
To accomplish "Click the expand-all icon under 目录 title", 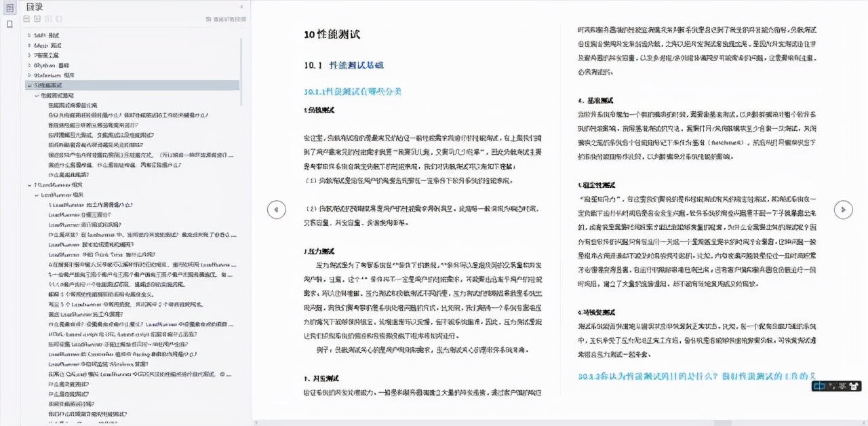I will pos(27,19).
